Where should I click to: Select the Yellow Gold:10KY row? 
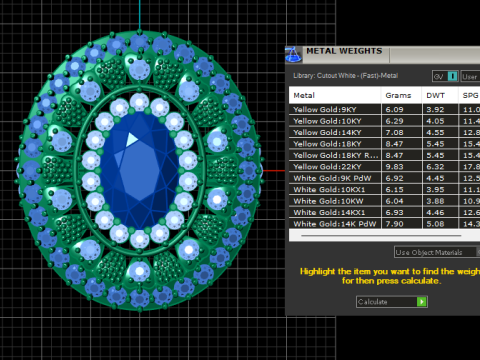click(385, 121)
